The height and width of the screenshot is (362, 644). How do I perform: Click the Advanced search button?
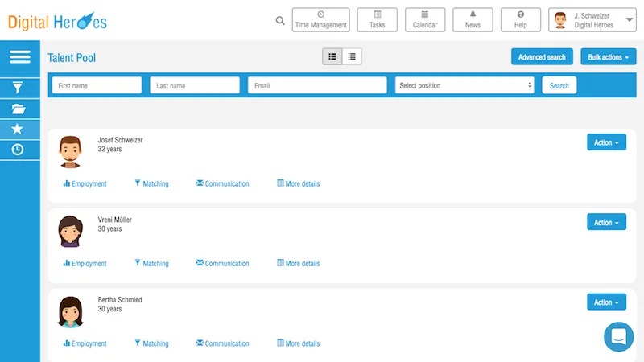point(542,57)
